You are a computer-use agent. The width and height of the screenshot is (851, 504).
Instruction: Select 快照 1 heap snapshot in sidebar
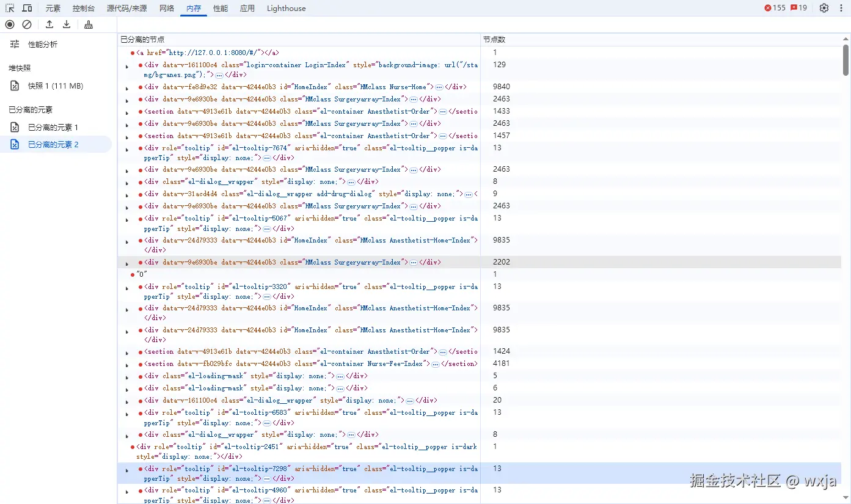(x=55, y=86)
